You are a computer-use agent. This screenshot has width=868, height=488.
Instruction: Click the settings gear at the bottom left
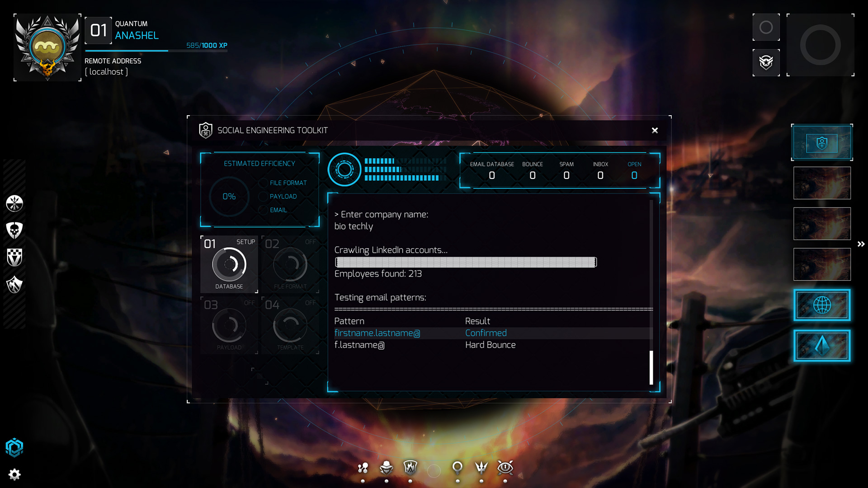(15, 474)
